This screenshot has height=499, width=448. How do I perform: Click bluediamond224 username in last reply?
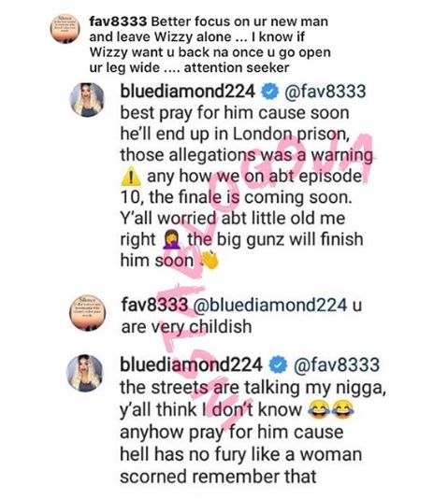(191, 364)
